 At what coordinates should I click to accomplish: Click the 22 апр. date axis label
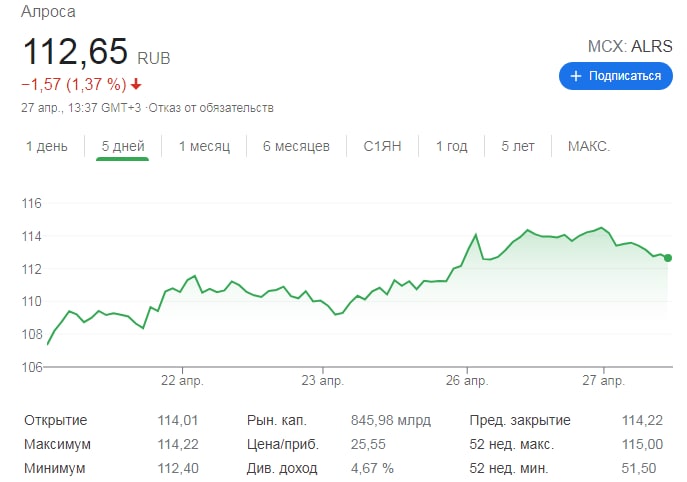coord(182,380)
